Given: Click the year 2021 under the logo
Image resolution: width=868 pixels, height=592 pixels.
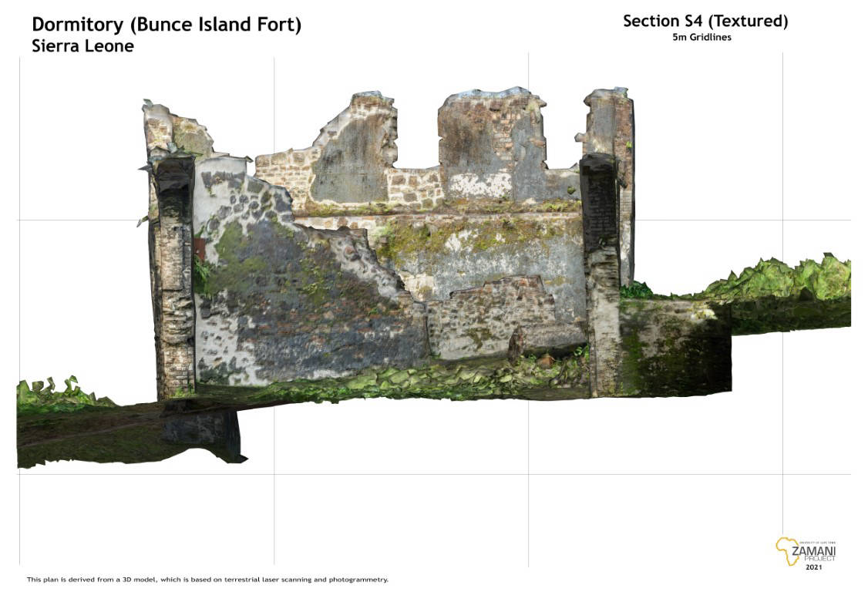Looking at the screenshot, I should point(812,567).
